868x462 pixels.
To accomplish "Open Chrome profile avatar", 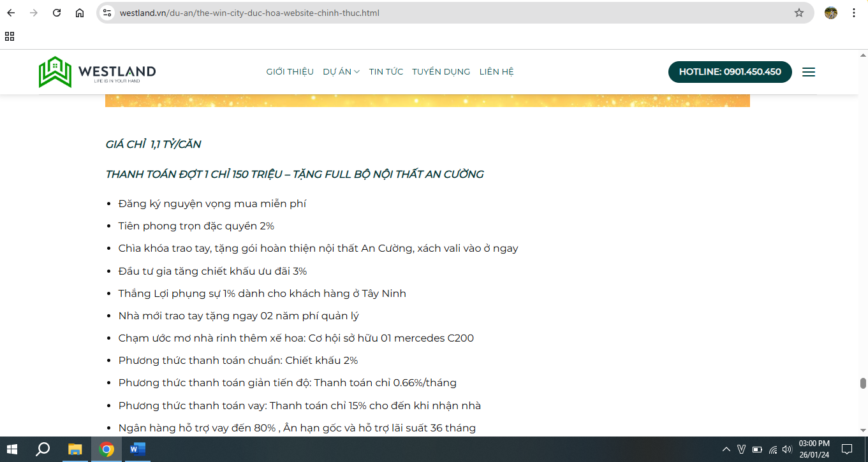I will click(830, 13).
